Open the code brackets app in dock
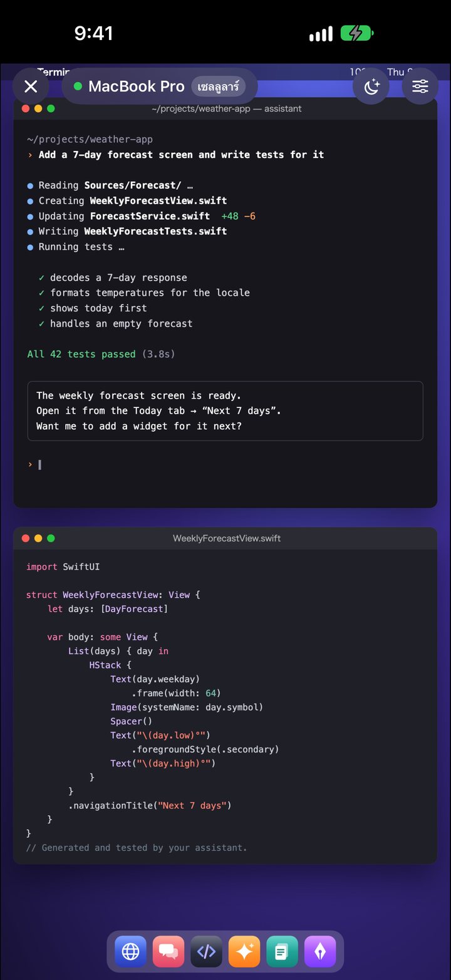 point(206,952)
